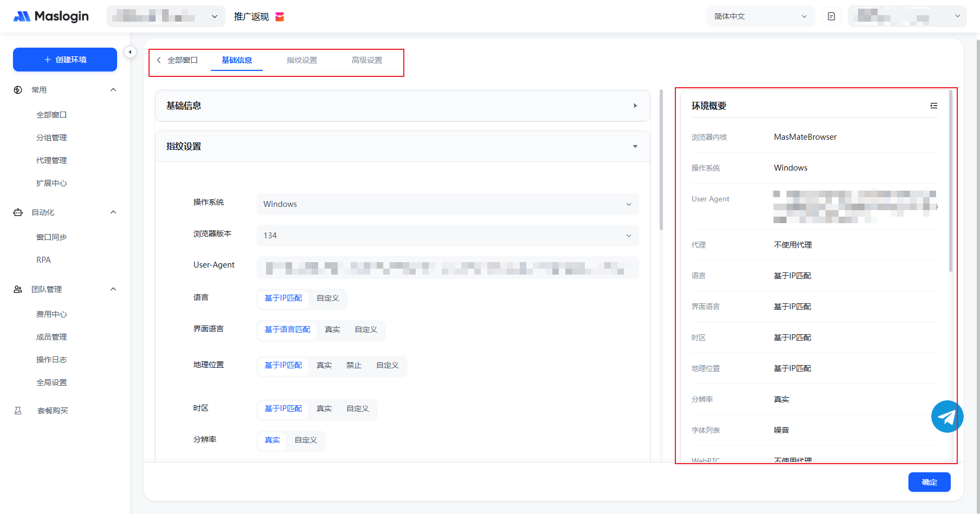Click the document icon in top bar
Image resolution: width=980 pixels, height=514 pixels.
click(x=831, y=16)
